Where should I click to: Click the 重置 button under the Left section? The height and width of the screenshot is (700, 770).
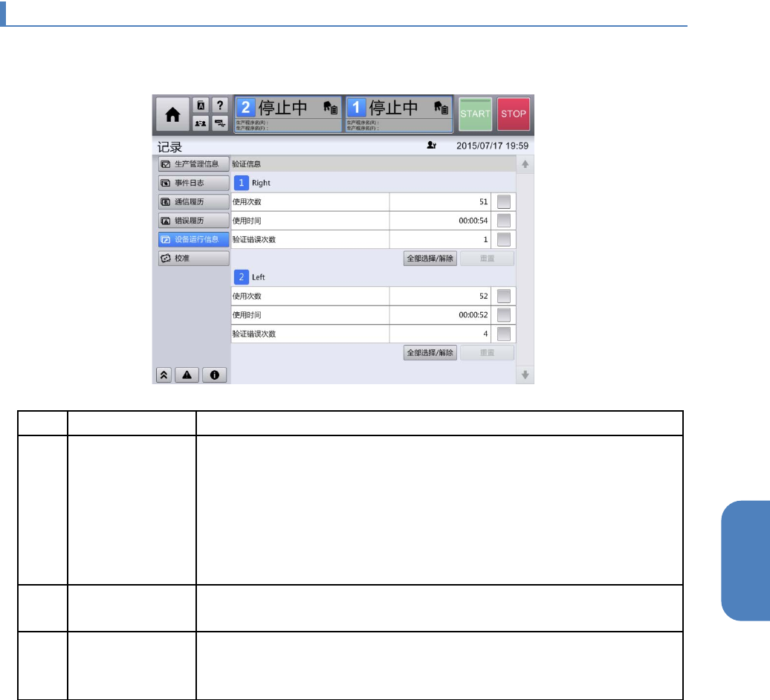487,352
